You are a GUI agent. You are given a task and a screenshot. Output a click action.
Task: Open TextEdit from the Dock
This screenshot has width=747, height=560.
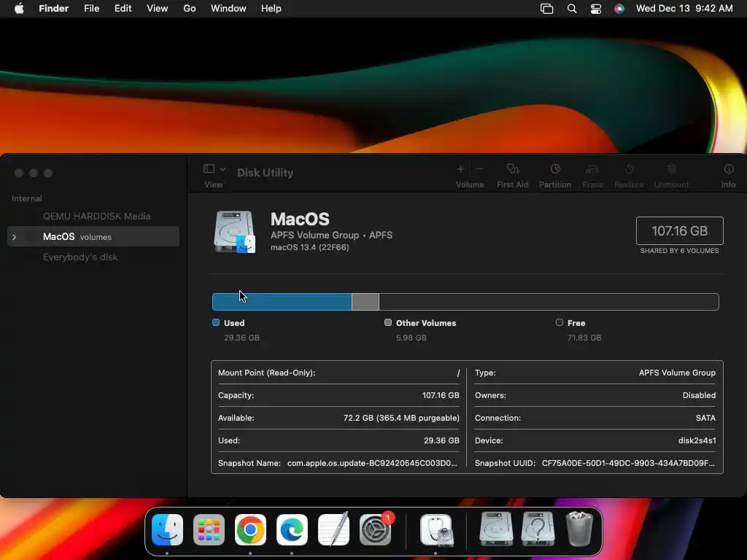[333, 529]
